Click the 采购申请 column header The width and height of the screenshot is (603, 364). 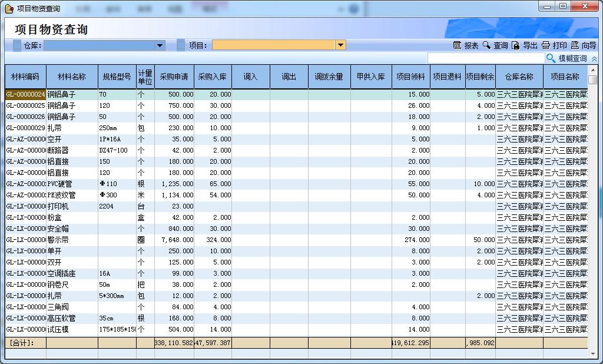[x=174, y=77]
